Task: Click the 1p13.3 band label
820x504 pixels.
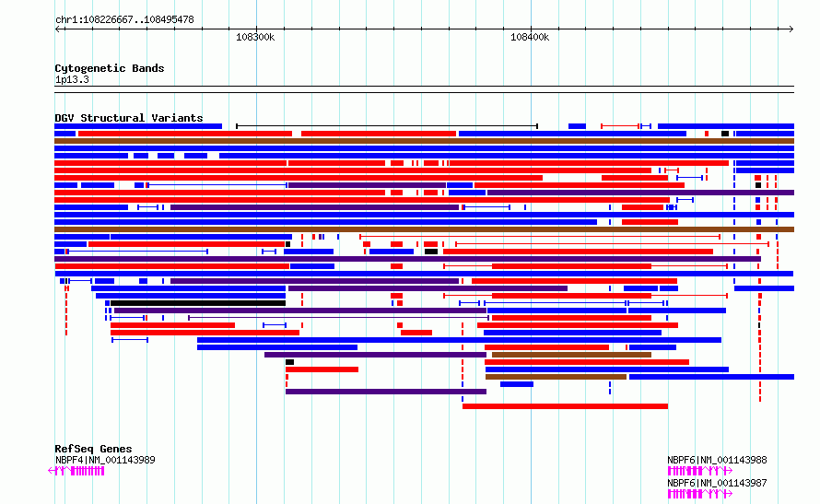Action: tap(72, 79)
